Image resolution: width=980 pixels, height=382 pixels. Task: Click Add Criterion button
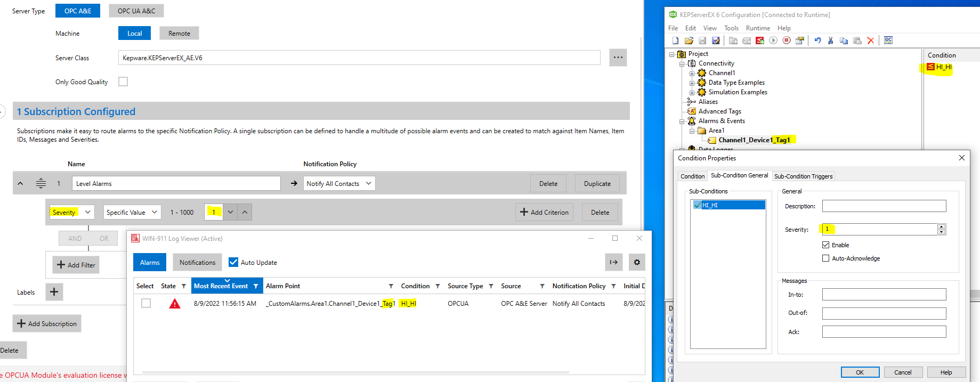[x=544, y=212]
